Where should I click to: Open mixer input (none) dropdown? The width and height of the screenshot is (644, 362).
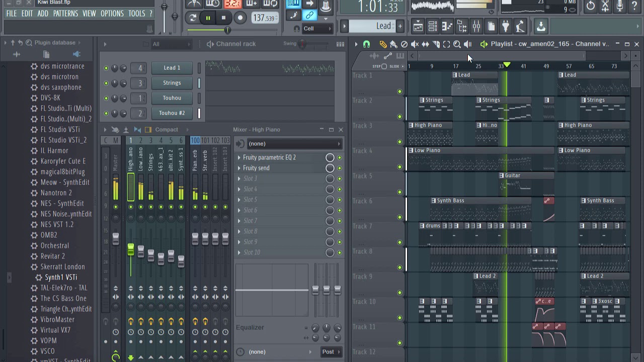coord(294,144)
